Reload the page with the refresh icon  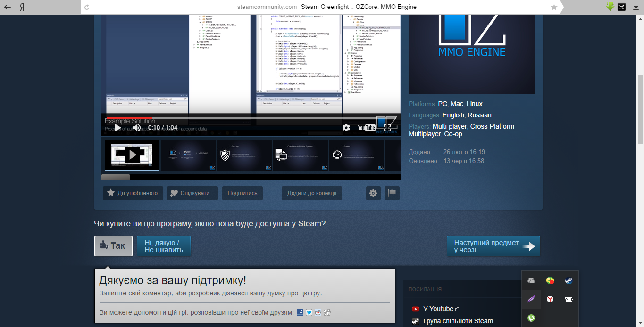click(x=86, y=7)
